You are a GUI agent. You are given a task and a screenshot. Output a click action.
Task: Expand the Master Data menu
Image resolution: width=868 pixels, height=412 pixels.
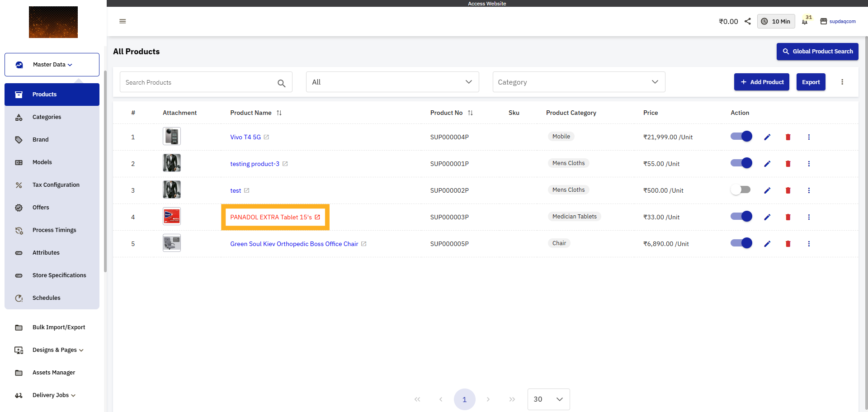click(52, 64)
